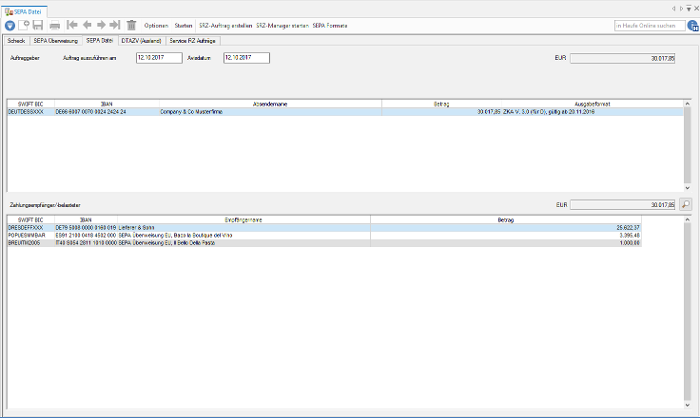Image resolution: width=700 pixels, height=418 pixels.
Task: Click the sender table vertical scrollbar track
Action: (x=688, y=146)
